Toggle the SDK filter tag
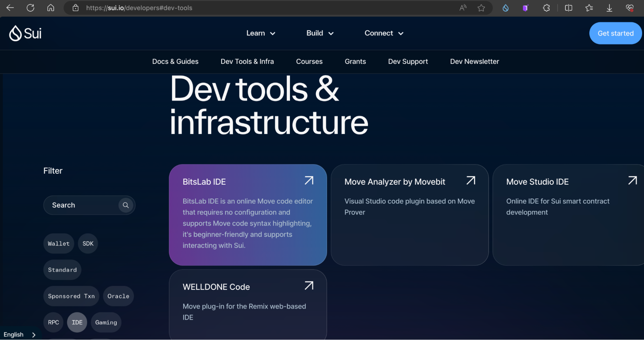 88,243
